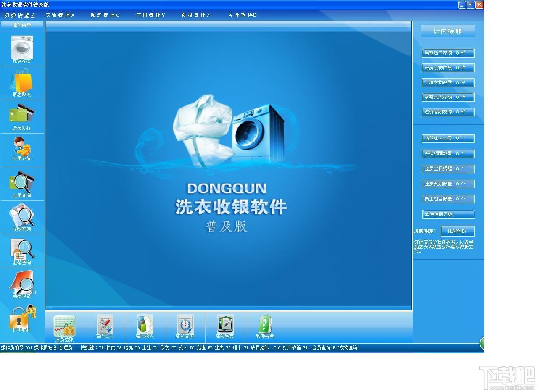
Task: Open 消费记录 book magnifier icon
Action: pos(22,282)
